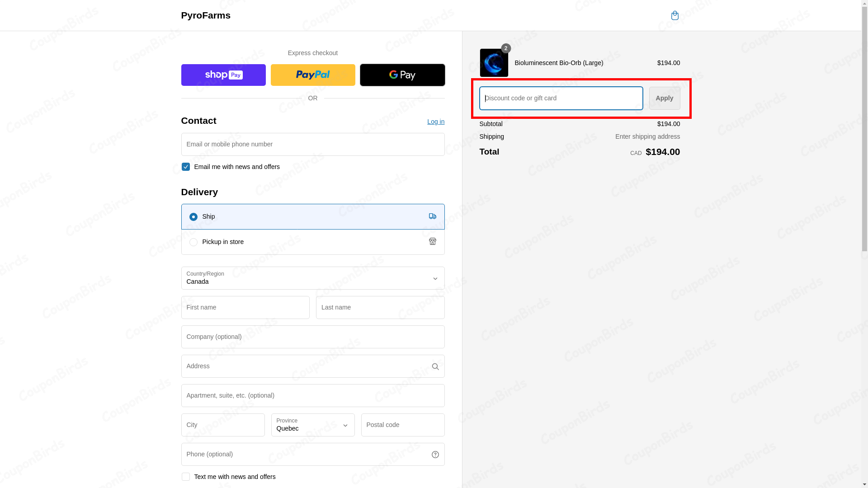Click the Log in link

435,122
